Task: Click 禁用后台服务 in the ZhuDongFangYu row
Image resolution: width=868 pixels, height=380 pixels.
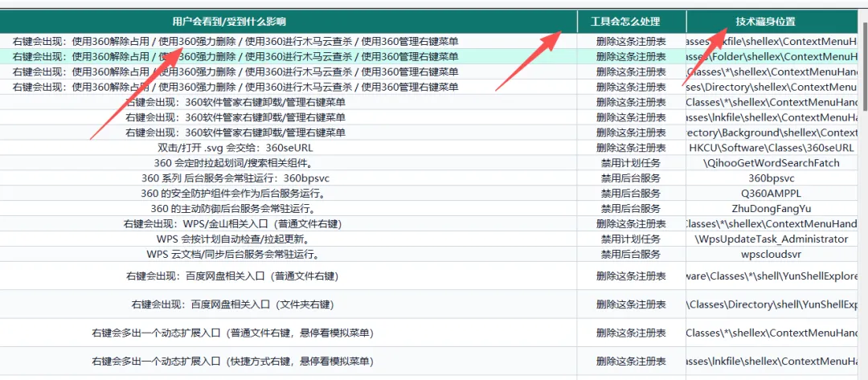Action: coord(631,209)
